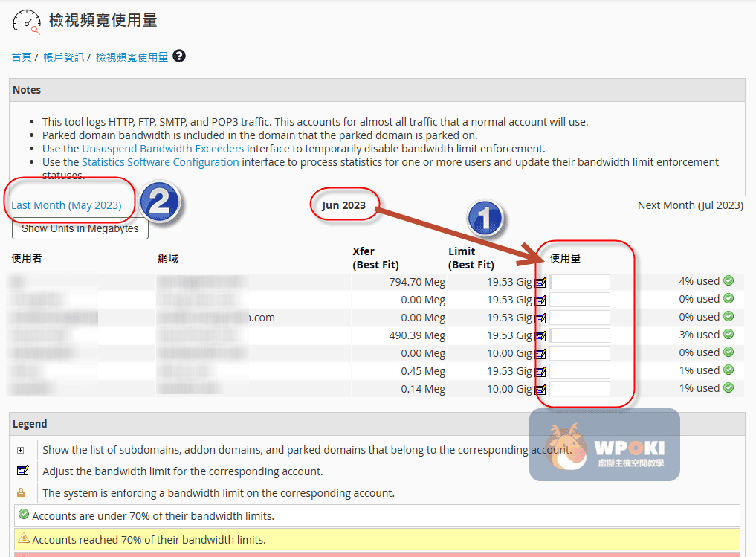Click edit limit icon for 490.39 Meg row

[x=540, y=335]
